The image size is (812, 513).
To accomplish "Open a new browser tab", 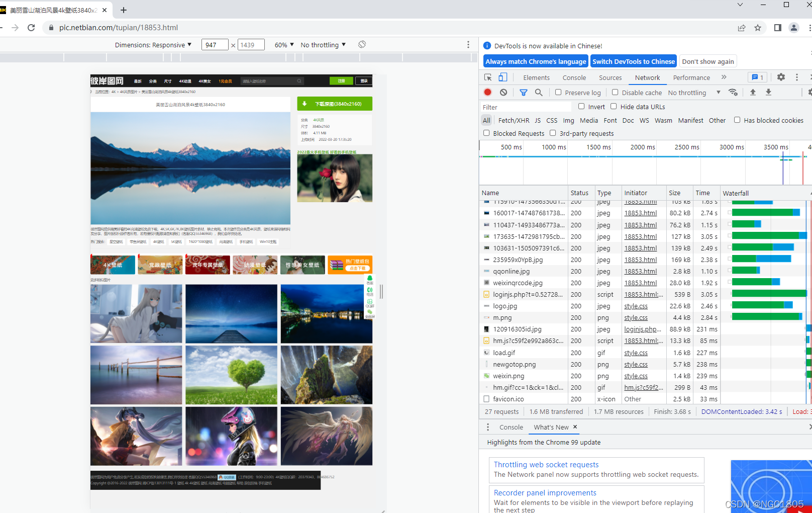I will tap(124, 10).
